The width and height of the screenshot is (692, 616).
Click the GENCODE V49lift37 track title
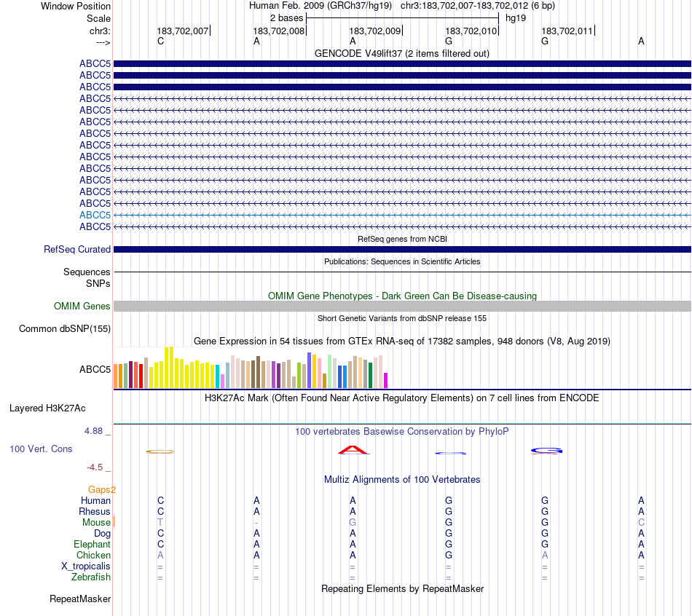pyautogui.click(x=402, y=53)
